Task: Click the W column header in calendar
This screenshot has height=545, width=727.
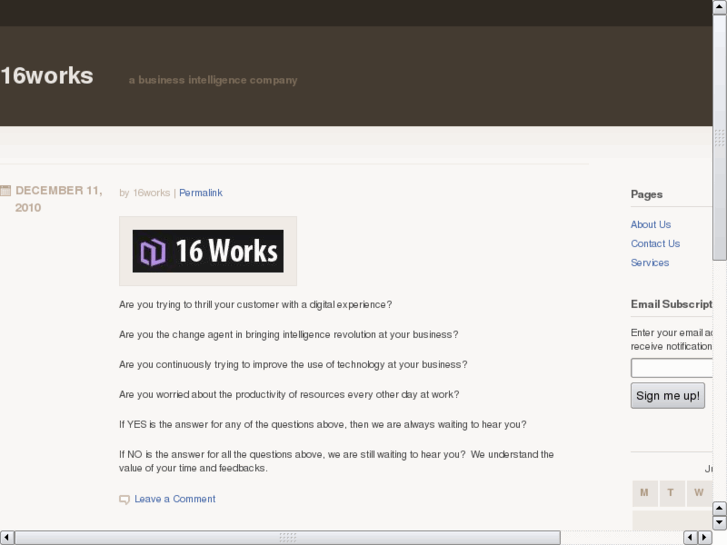Action: (x=699, y=493)
